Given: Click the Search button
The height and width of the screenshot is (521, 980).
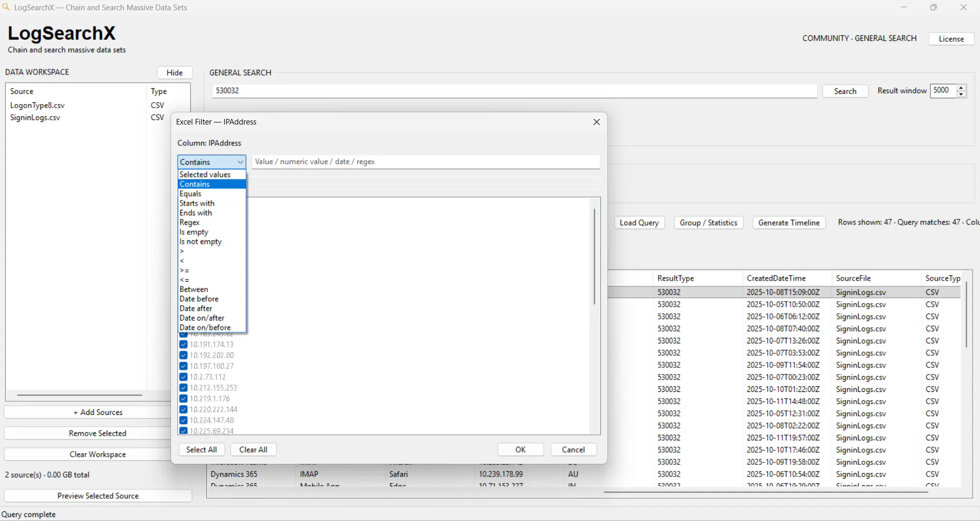Looking at the screenshot, I should tap(845, 91).
